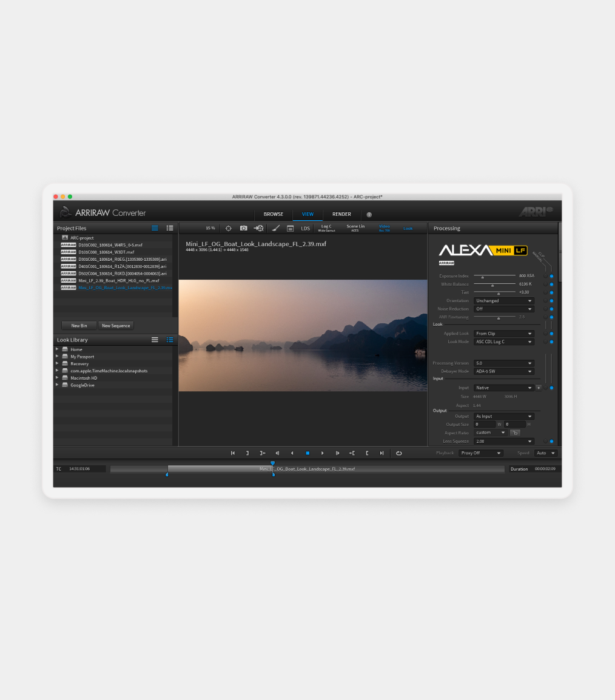Image resolution: width=615 pixels, height=700 pixels.
Task: Toggle Look Mode blue clip radio dot
Action: 552,342
